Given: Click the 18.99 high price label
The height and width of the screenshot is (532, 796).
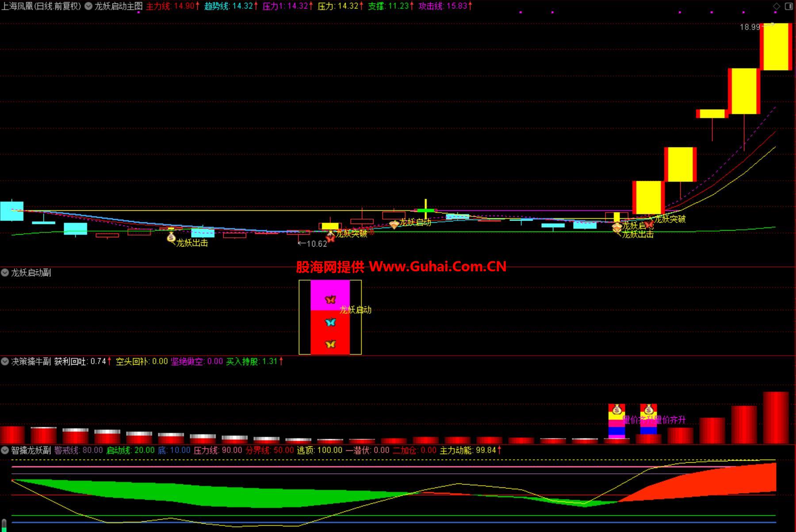Looking at the screenshot, I should [750, 27].
